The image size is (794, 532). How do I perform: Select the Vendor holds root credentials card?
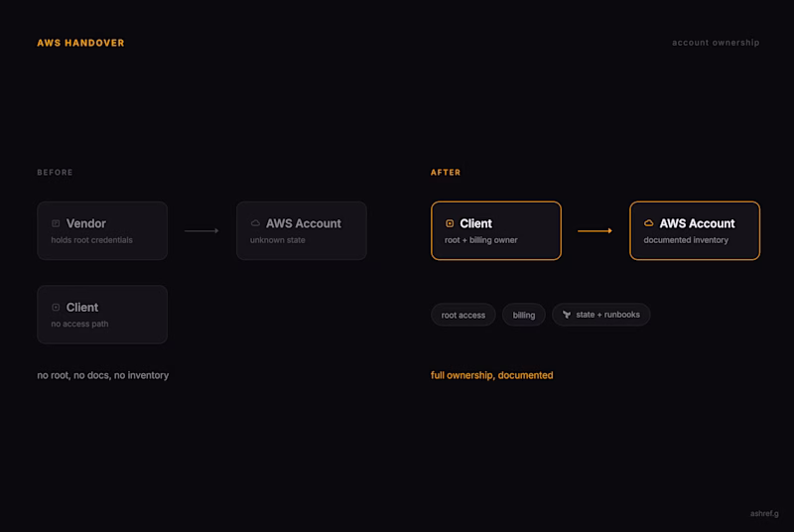(x=102, y=231)
